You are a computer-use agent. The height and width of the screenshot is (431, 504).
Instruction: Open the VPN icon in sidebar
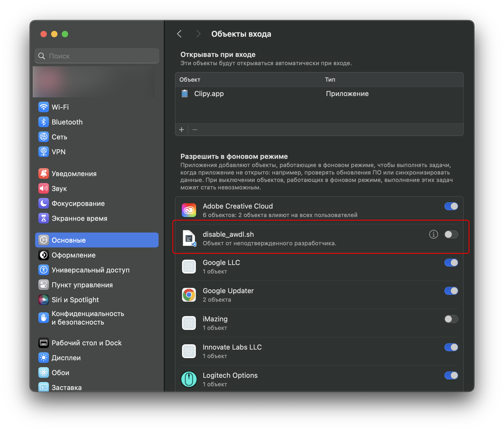[x=44, y=152]
